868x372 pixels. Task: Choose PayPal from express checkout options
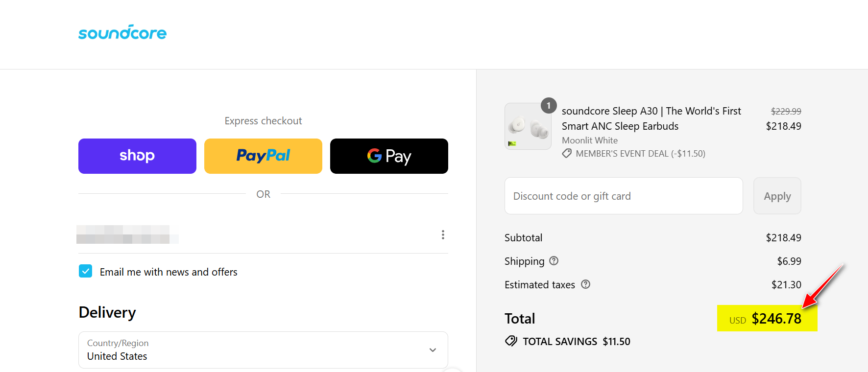pos(263,156)
